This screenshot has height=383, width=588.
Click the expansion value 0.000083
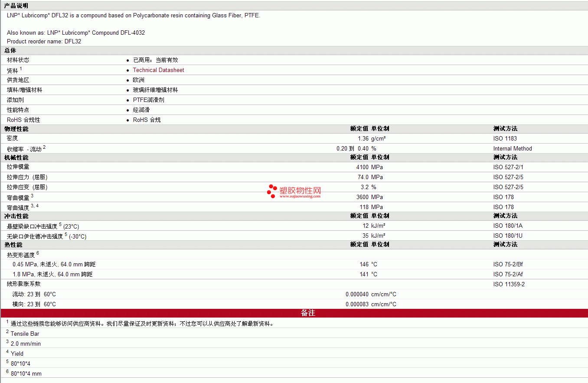point(357,304)
